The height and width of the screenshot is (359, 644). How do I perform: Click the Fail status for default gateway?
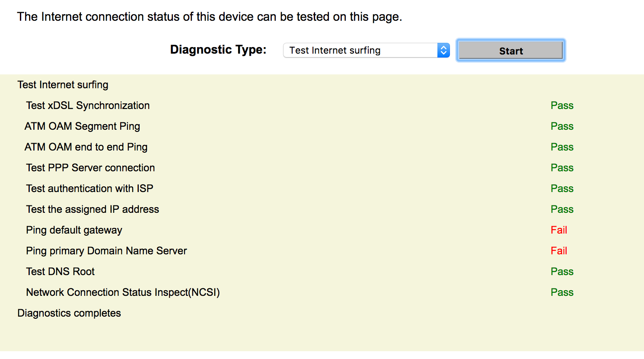pyautogui.click(x=558, y=230)
